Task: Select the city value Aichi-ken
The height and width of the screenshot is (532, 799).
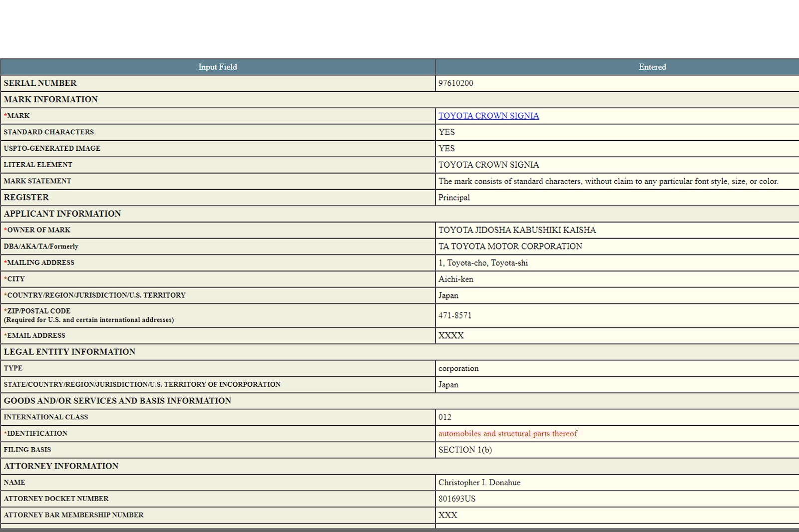Action: click(455, 279)
